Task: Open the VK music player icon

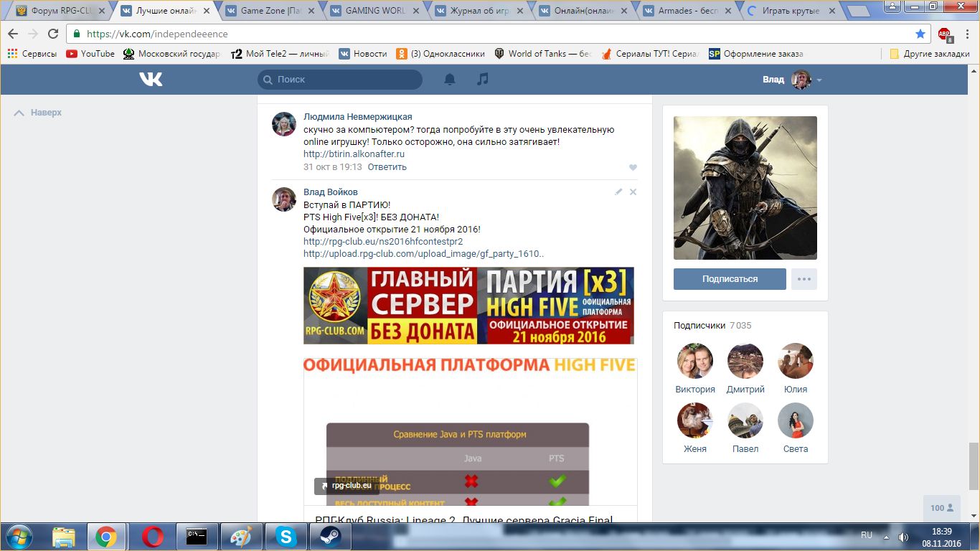Action: tap(483, 79)
